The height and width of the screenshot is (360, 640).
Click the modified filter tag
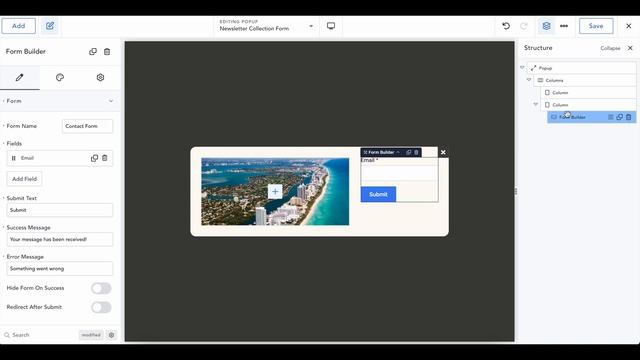pos(91,335)
